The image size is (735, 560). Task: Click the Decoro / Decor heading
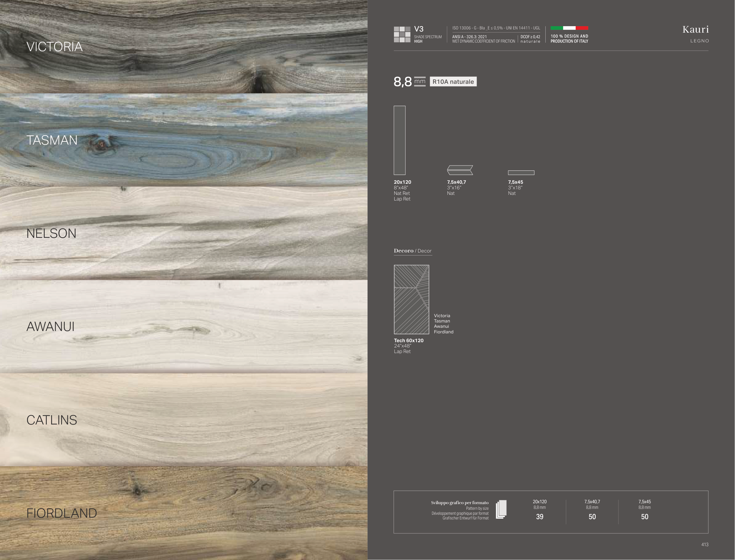click(412, 251)
